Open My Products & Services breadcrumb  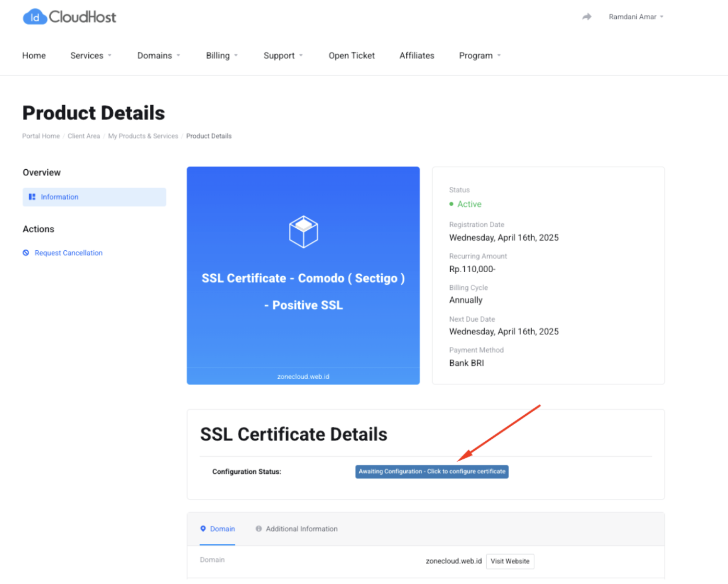pyautogui.click(x=143, y=136)
